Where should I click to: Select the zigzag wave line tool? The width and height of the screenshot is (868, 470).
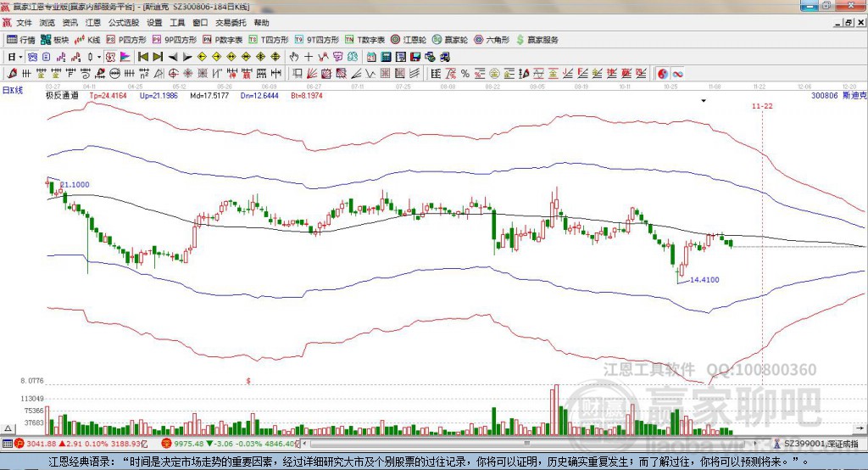pyautogui.click(x=370, y=74)
